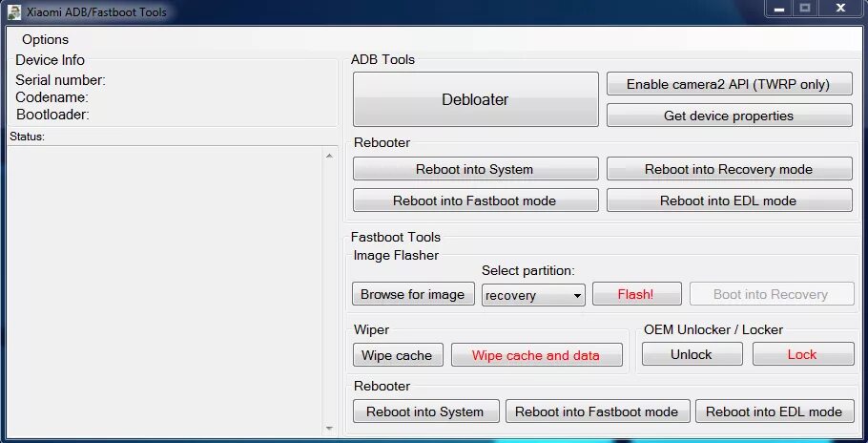The image size is (868, 443).
Task: Click Wipe cache and data
Action: coord(536,355)
